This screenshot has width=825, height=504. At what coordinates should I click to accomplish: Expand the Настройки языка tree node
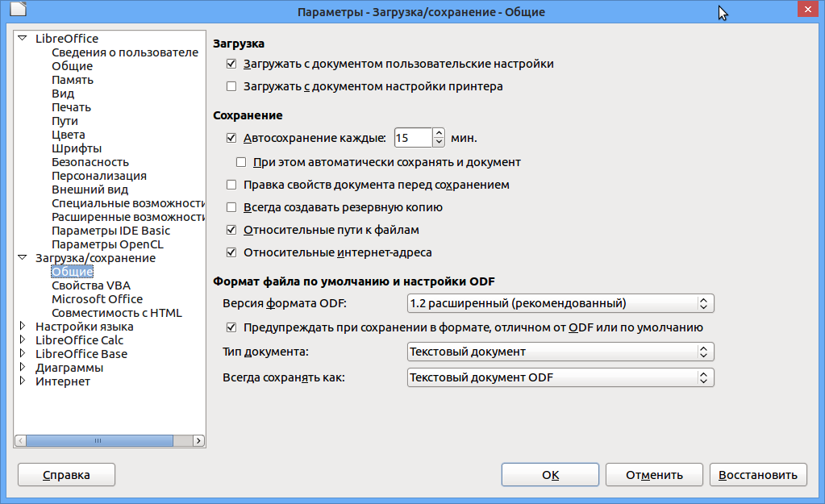[22, 326]
